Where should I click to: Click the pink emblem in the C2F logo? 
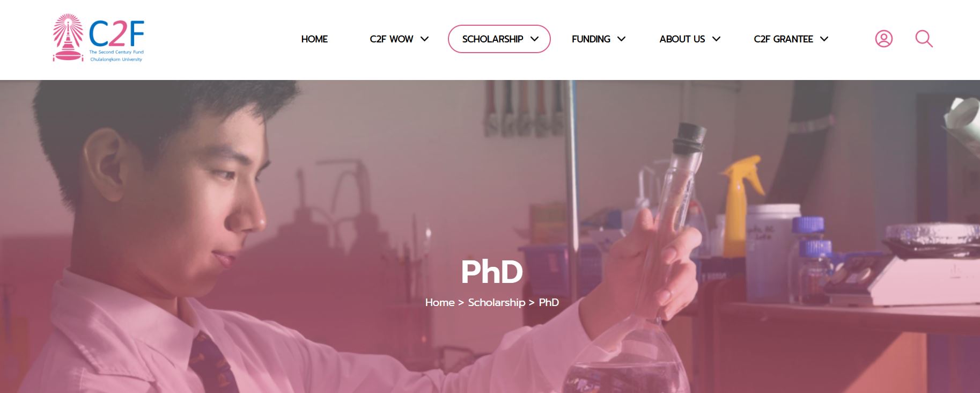(x=68, y=38)
